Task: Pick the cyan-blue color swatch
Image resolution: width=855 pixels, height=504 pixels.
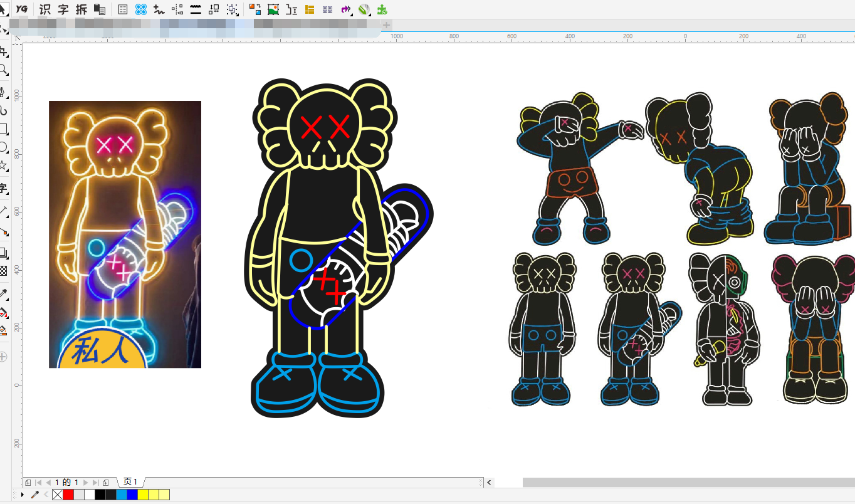Action: click(122, 495)
